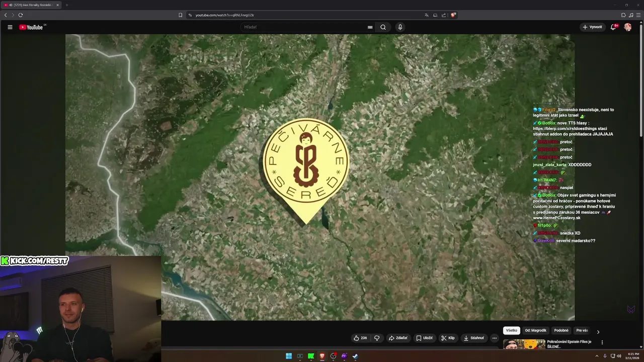Viewport: 644px width, 362px height.
Task: Open Brave browser in taskbar
Action: click(322, 356)
